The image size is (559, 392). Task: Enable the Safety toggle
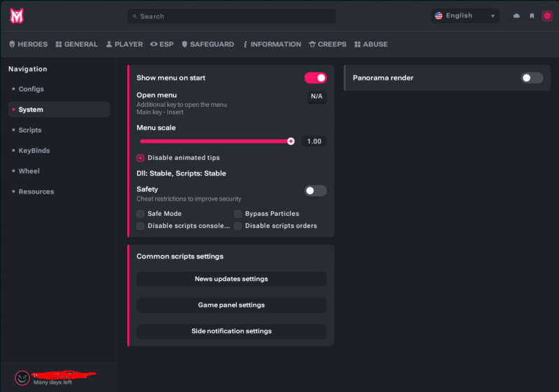[x=316, y=191]
